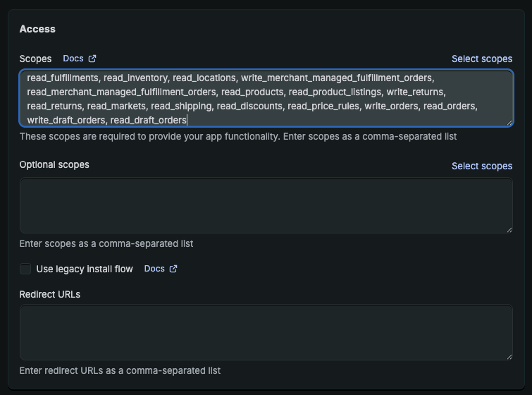The height and width of the screenshot is (395, 532).
Task: Enable the Use legacy install flow checkbox
Action: [25, 269]
